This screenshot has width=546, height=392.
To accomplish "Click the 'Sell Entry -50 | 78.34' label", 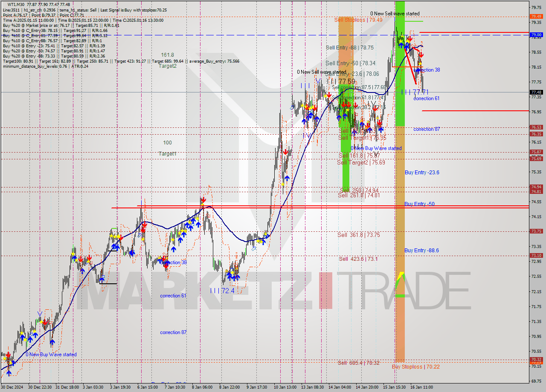I will (350, 63).
